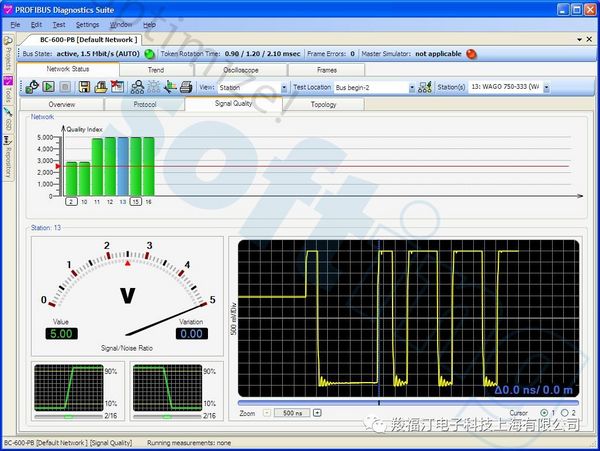Click the Value readout 5.00
The image size is (600, 451).
coord(61,334)
